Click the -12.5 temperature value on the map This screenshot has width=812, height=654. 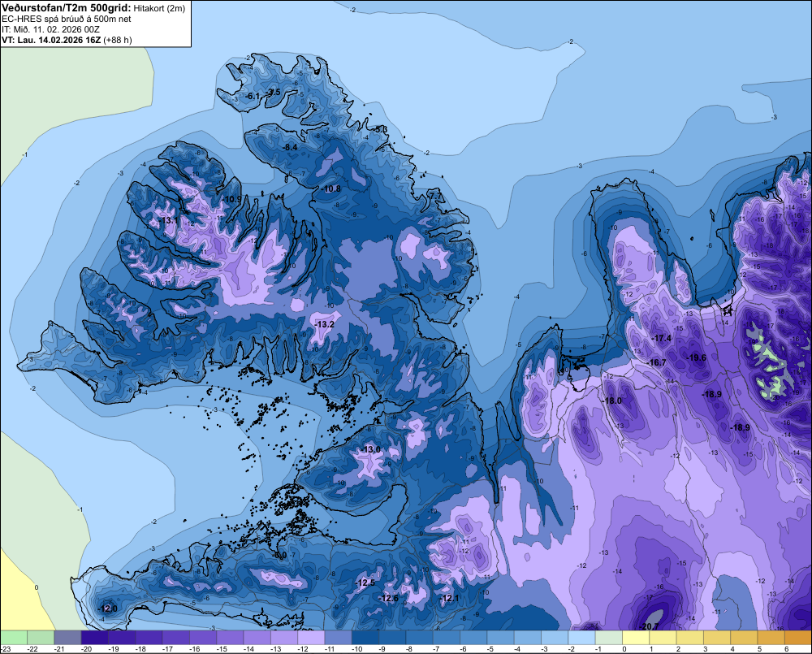365,583
